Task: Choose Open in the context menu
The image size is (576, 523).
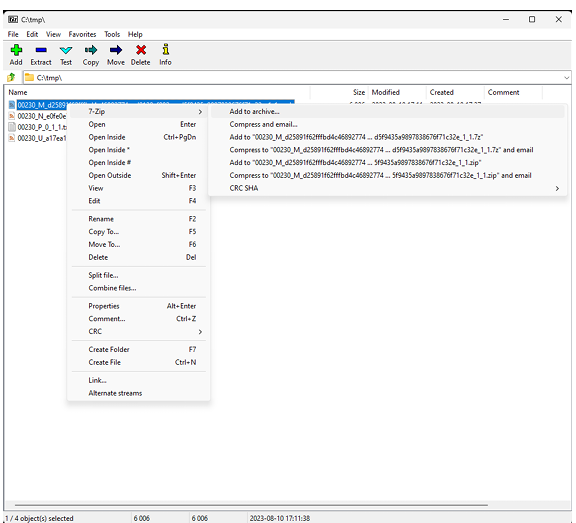Action: pos(139,125)
